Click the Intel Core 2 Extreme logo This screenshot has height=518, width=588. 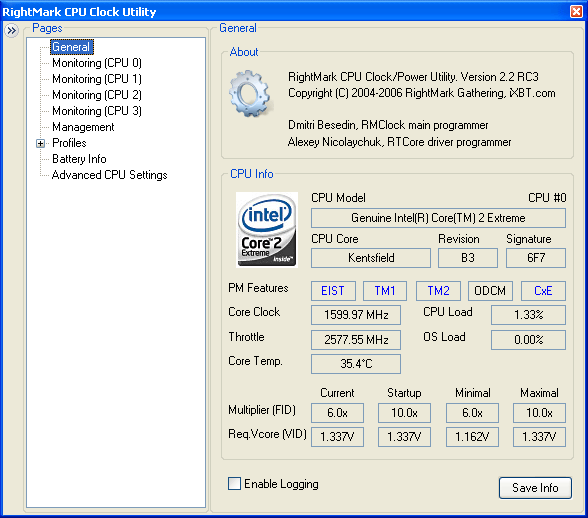[267, 230]
